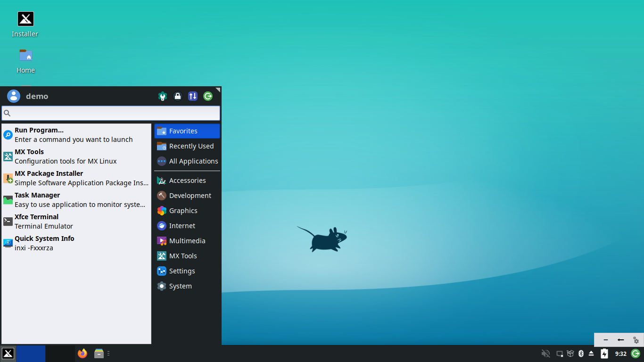Viewport: 644px width, 362px height.
Task: Open the Development category
Action: [x=187, y=196]
